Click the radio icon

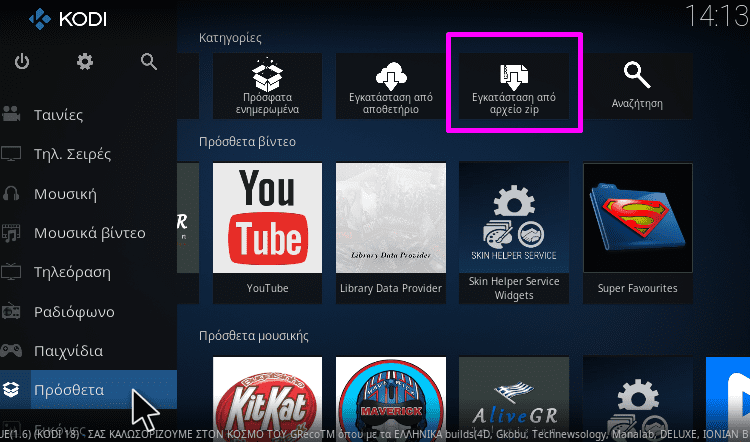pos(11,311)
